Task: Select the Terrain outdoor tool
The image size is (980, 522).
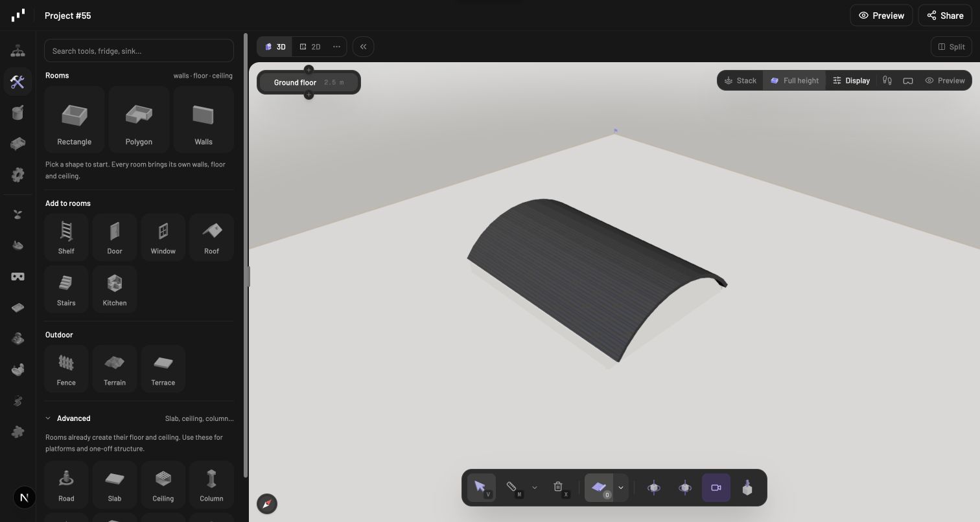Action: click(115, 369)
